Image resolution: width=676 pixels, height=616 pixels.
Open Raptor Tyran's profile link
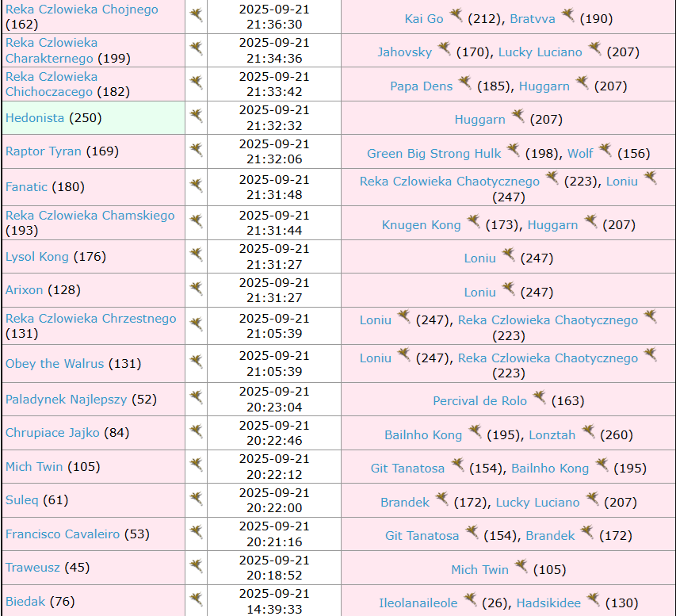click(44, 151)
